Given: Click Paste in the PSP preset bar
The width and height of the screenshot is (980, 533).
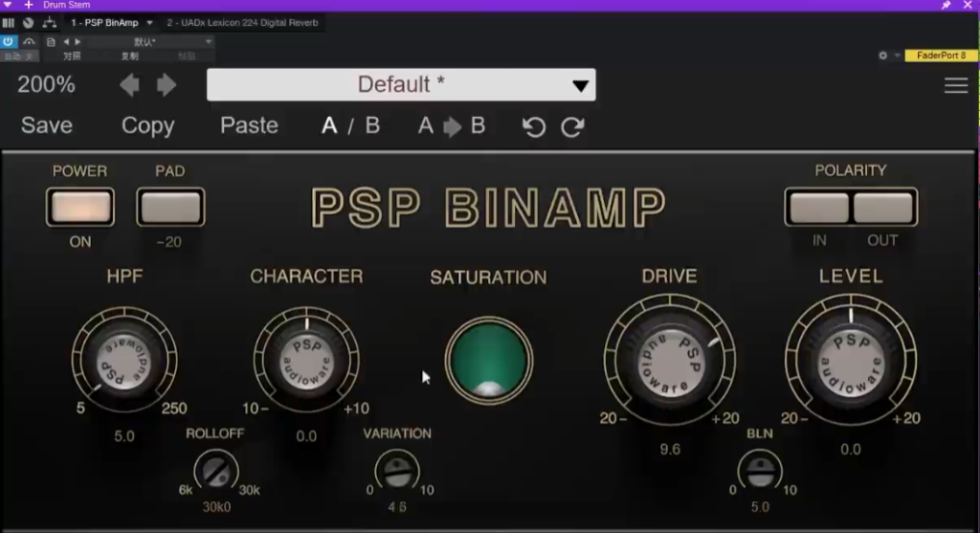Looking at the screenshot, I should 249,125.
